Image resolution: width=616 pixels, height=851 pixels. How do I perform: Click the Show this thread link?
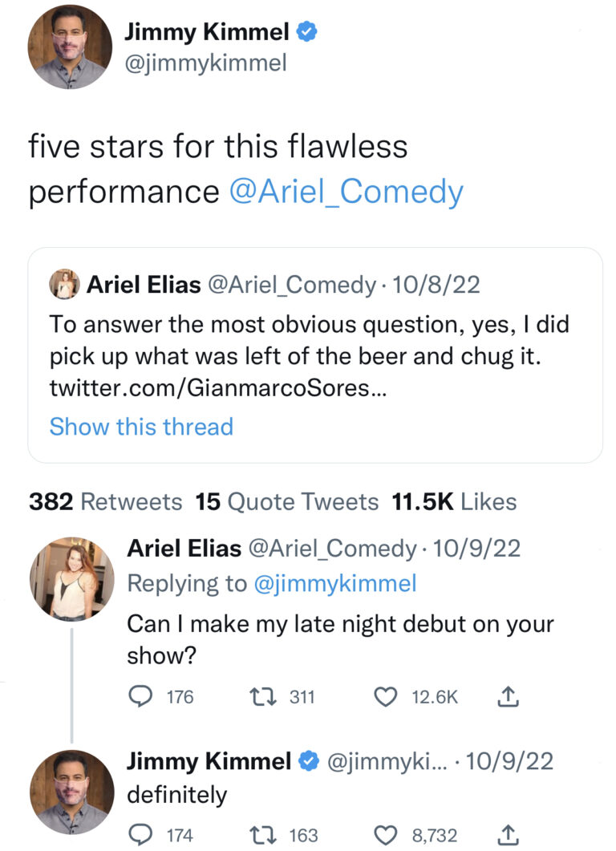(x=141, y=426)
